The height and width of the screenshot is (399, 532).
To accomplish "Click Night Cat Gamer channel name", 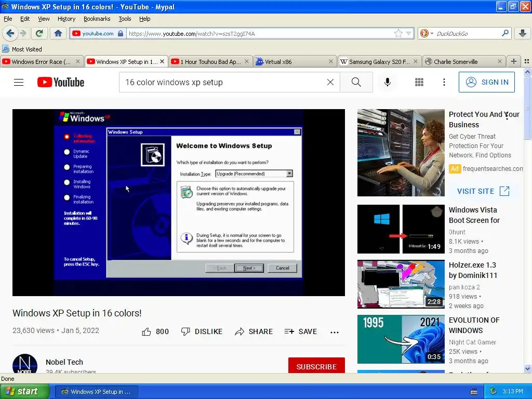I will pos(472,342).
